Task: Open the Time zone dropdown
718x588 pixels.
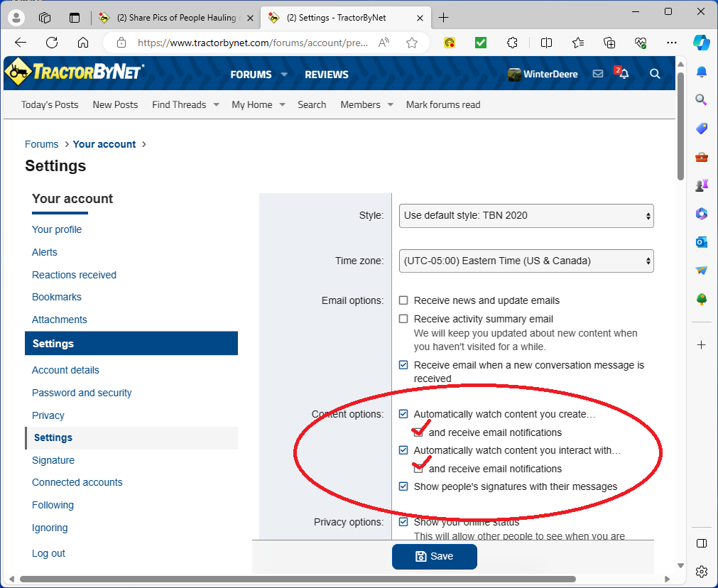Action: (526, 261)
